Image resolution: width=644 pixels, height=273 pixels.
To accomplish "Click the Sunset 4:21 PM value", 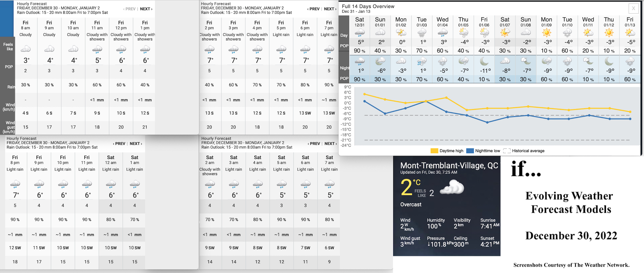I will pos(490,244).
